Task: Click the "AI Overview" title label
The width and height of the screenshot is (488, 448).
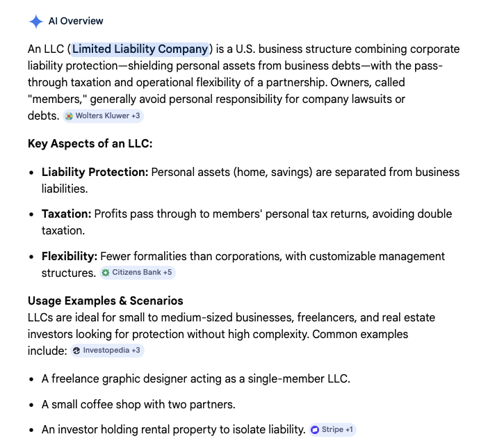Action: [x=76, y=22]
